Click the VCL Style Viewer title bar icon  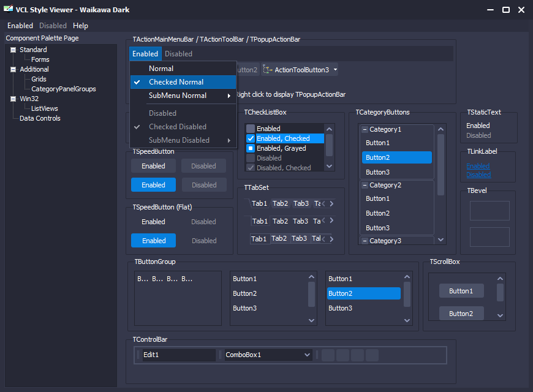tap(8, 9)
